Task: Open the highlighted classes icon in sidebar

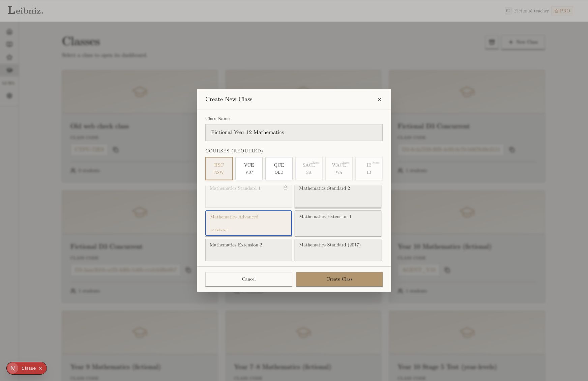Action: tap(9, 70)
